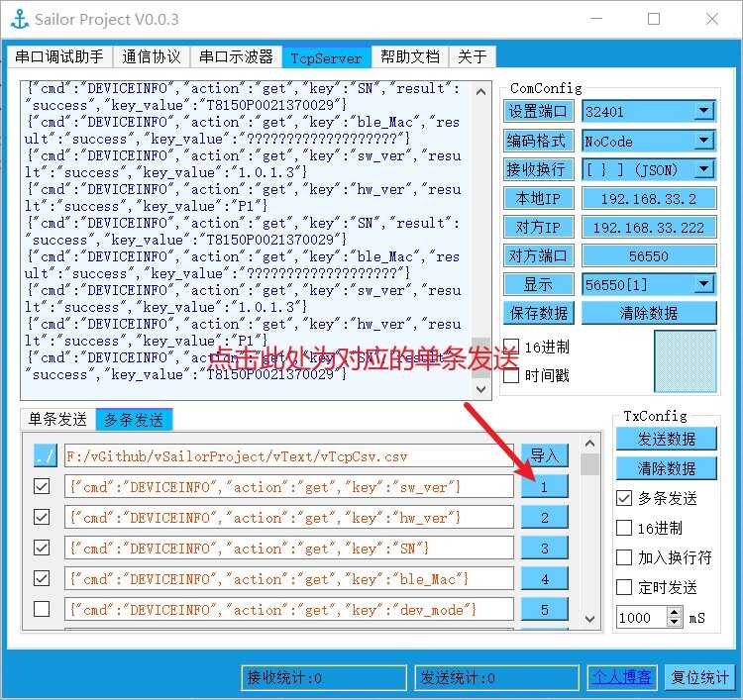The image size is (743, 700).
Task: Click the './' browse file button
Action: (46, 456)
